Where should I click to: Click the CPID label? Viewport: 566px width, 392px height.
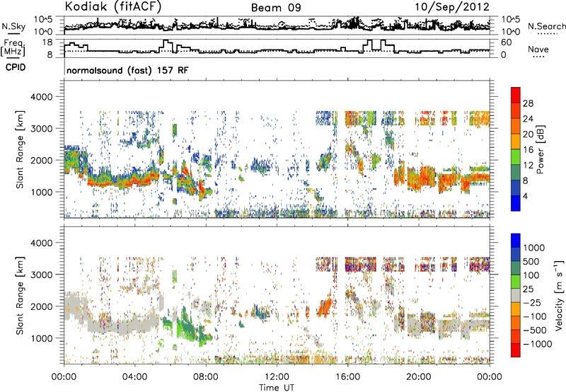tap(16, 67)
